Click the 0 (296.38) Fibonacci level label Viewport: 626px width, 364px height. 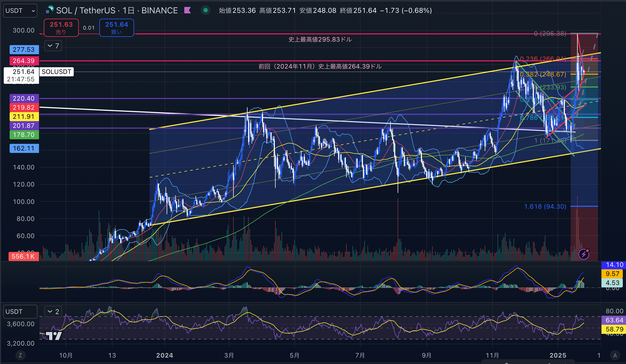tap(550, 34)
